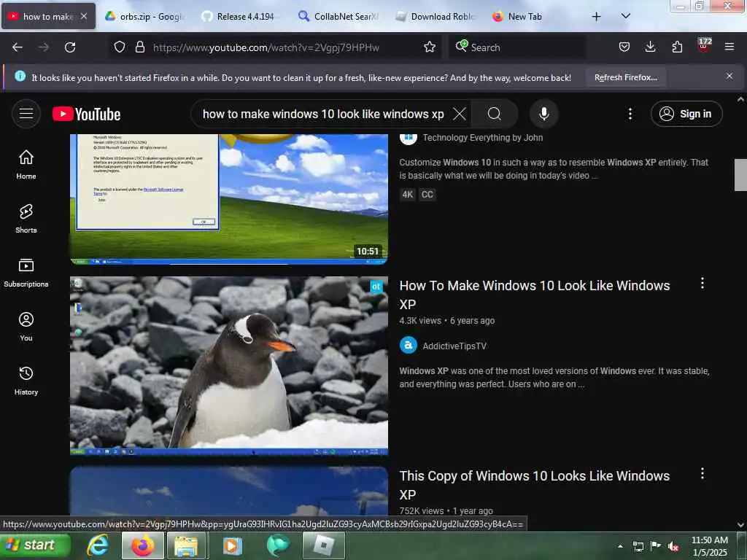The height and width of the screenshot is (560, 747).
Task: Click the 4K badge on first video
Action: (407, 194)
